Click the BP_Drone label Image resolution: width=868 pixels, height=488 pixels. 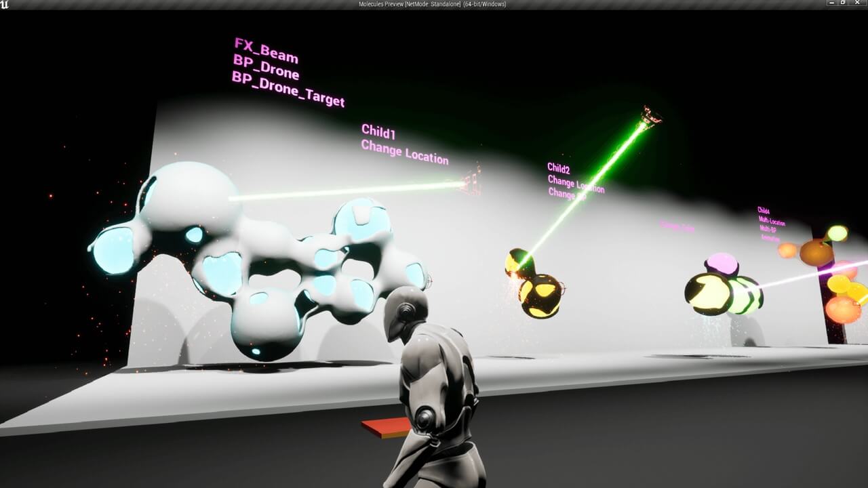coord(266,68)
